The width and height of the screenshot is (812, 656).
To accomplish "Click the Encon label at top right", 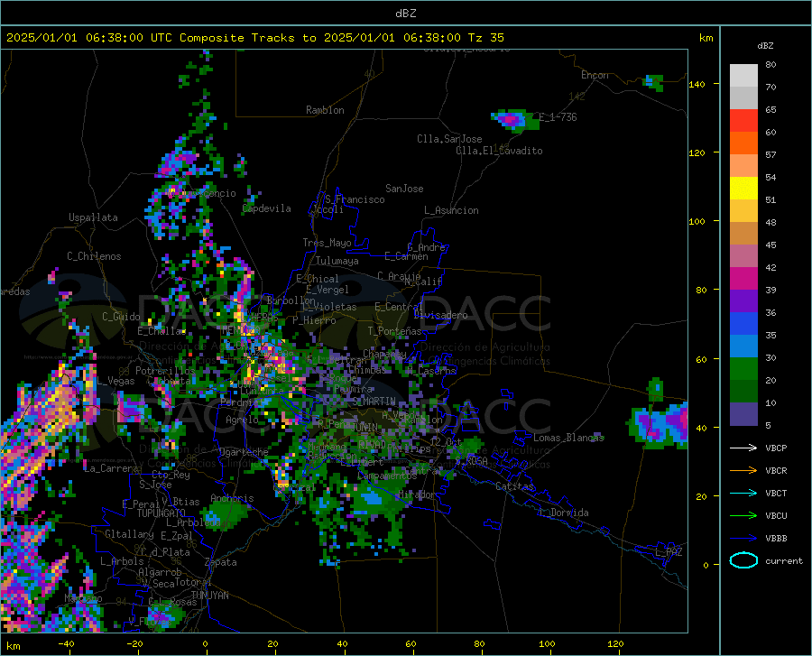I will 595,75.
